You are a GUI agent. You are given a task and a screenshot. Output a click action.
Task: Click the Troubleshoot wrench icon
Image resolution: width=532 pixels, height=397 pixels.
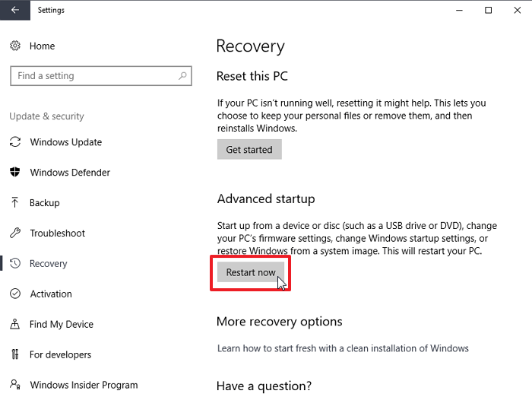point(15,233)
